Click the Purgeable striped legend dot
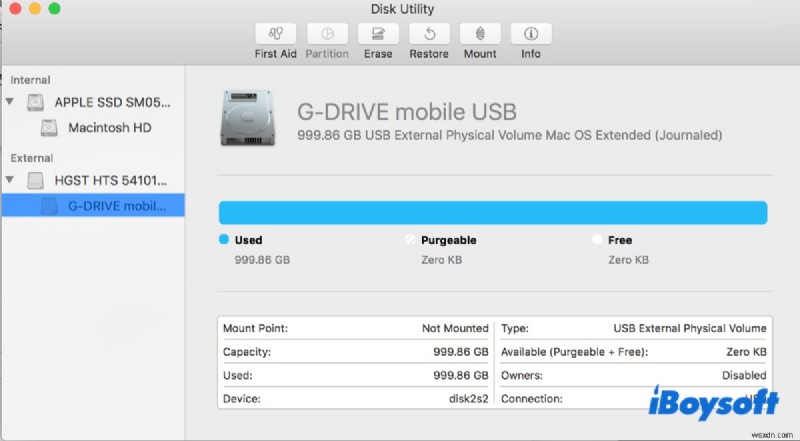Image resolution: width=800 pixels, height=441 pixels. [410, 239]
